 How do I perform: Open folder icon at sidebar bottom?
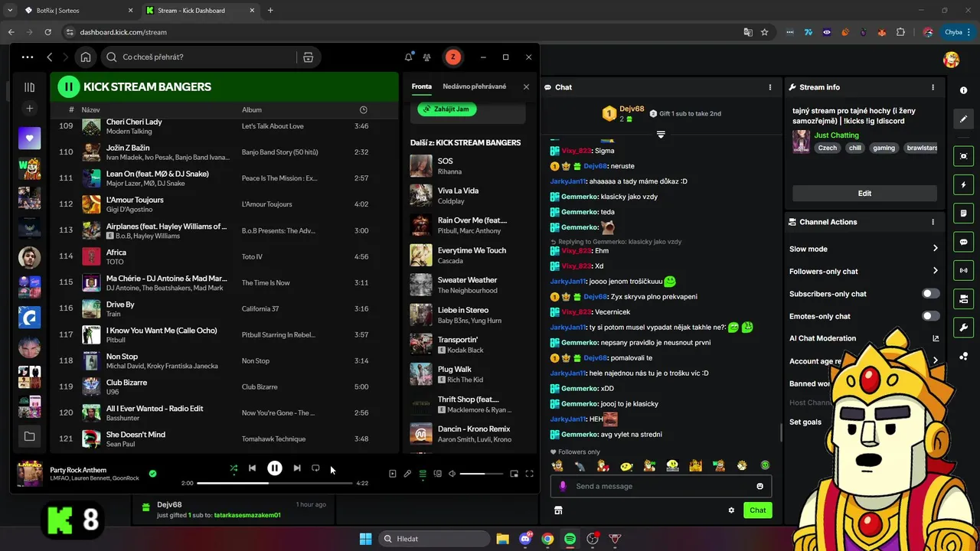[x=29, y=436]
